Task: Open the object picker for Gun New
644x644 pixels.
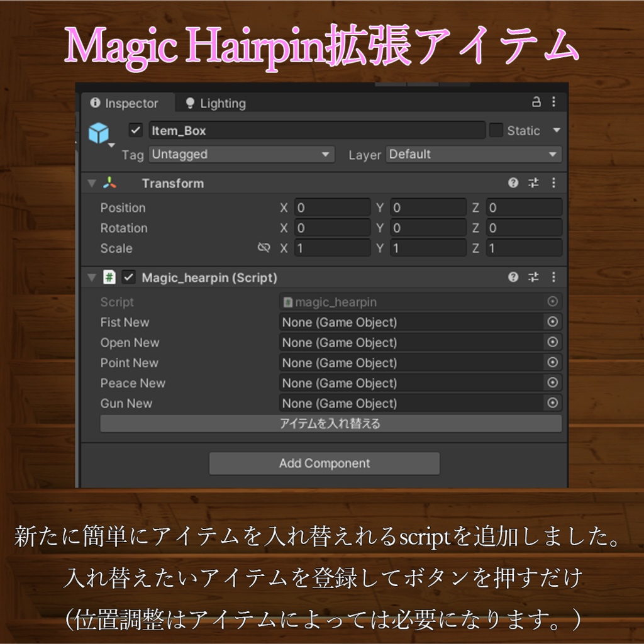Action: 553,403
